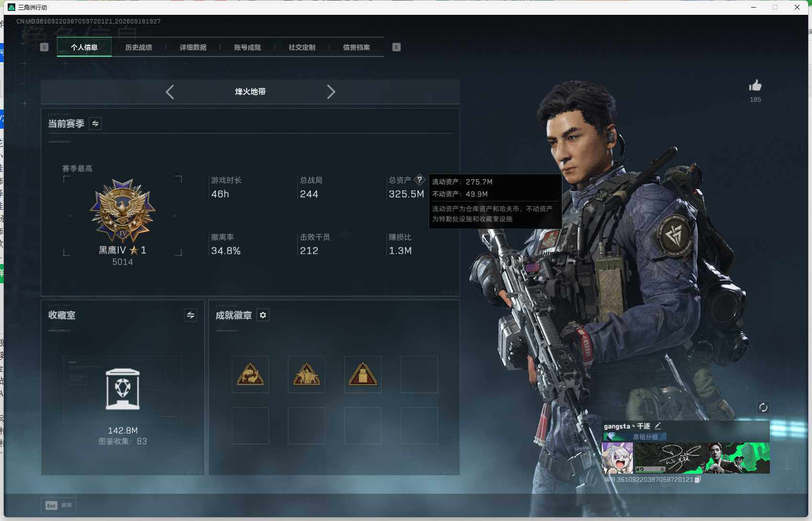Open 成就徽章 settings gear

click(263, 315)
